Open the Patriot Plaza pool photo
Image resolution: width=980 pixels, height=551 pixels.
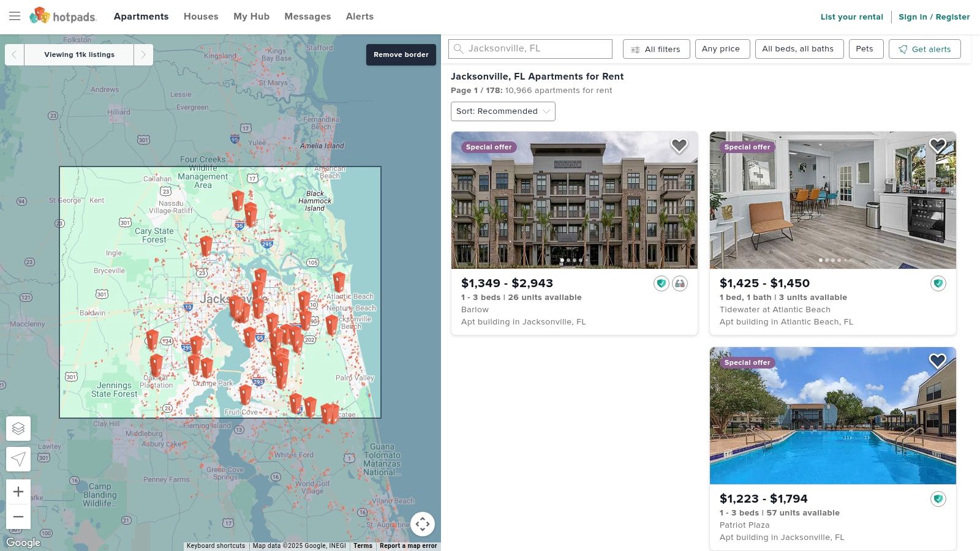pyautogui.click(x=833, y=416)
